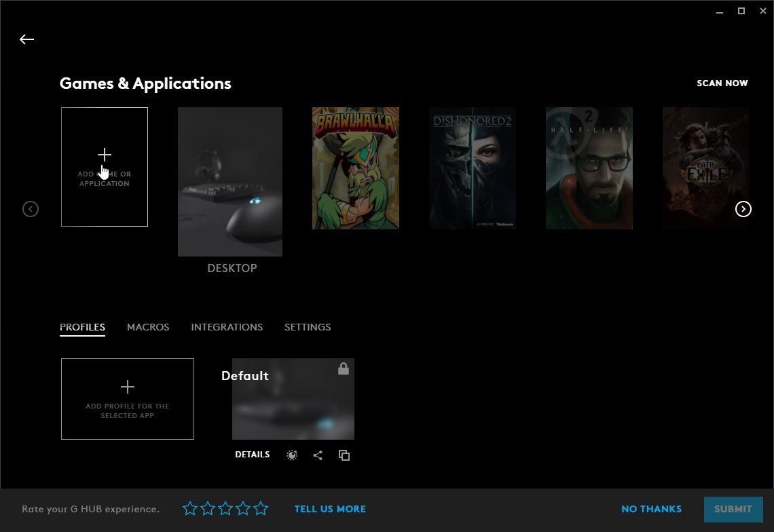Rate experience with the first star
Screen dimensions: 774x532
point(190,508)
